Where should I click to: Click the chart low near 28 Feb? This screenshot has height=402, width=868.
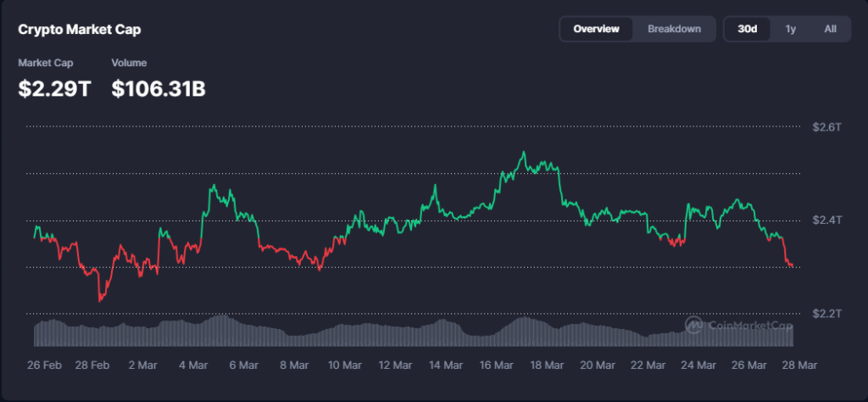click(100, 299)
